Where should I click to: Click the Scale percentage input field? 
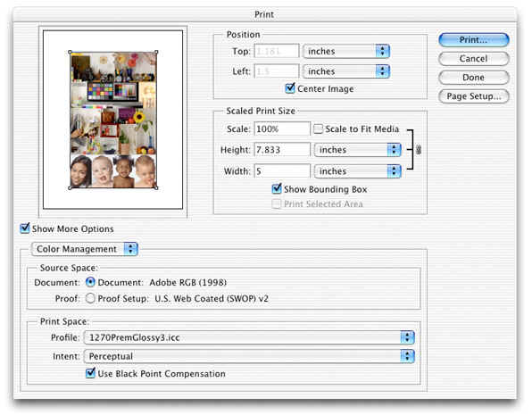pyautogui.click(x=282, y=129)
